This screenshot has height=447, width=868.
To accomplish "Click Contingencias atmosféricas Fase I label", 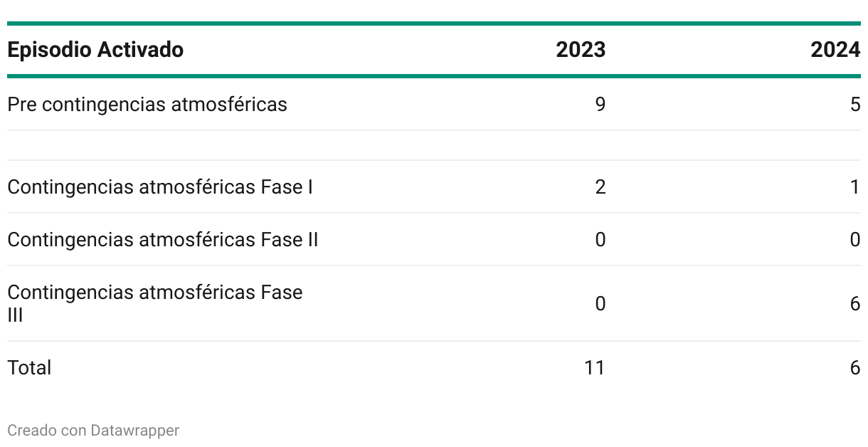I will [160, 187].
